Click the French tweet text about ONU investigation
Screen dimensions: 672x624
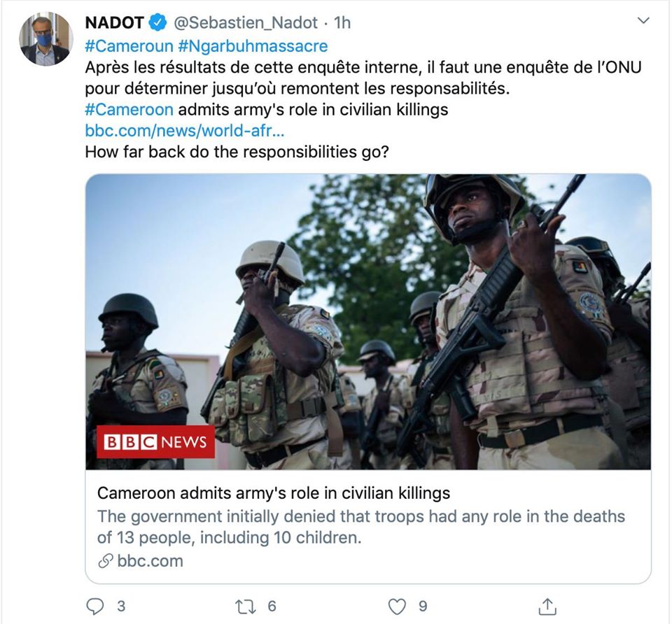click(363, 78)
